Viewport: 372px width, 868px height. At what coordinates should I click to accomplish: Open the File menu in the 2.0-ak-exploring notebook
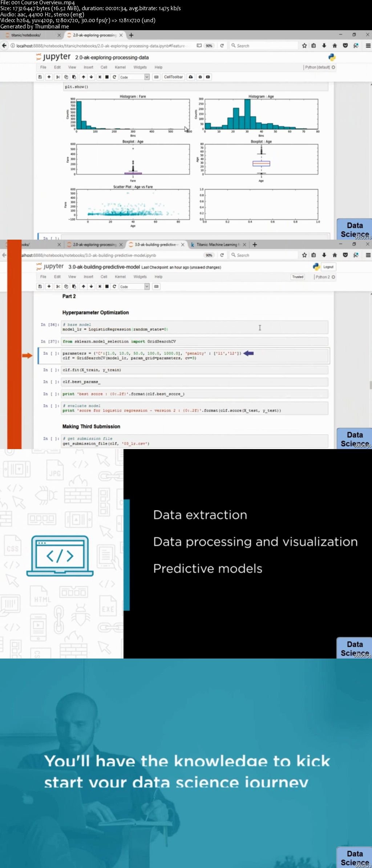click(43, 67)
